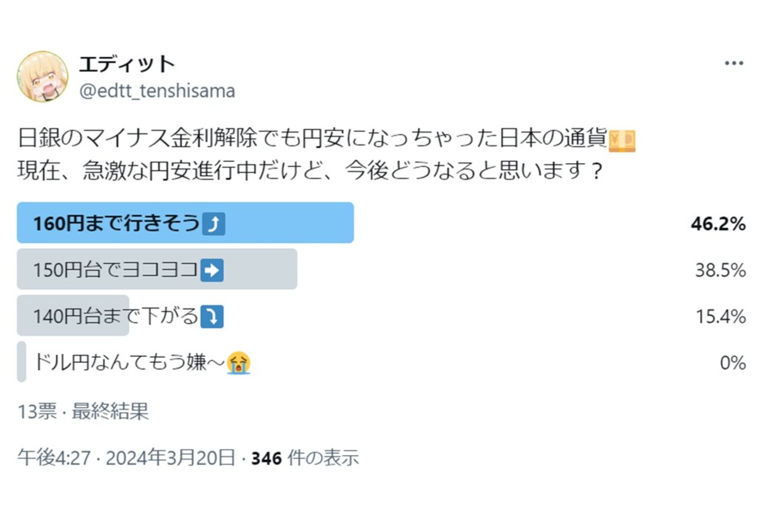This screenshot has height=532, width=769.
Task: Click the 346 件の表示 view count
Action: [305, 458]
